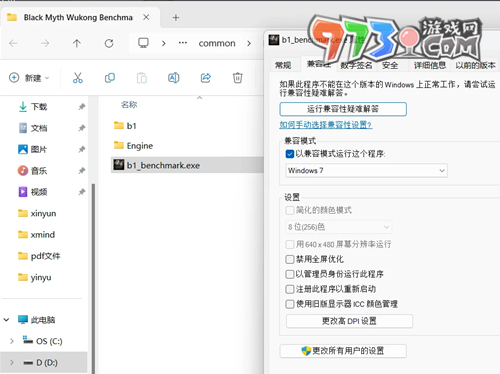
Task: Collapse the 此电脑 tree node
Action: pyautogui.click(x=6, y=320)
